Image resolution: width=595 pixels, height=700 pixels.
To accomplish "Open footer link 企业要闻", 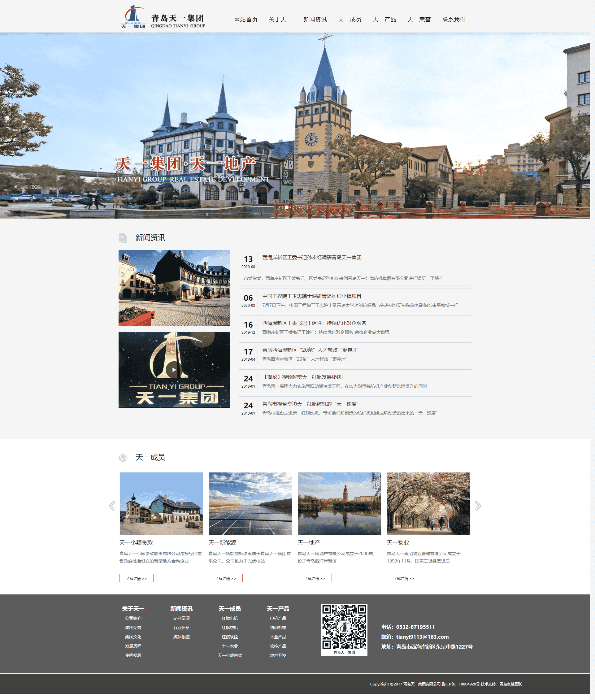I will point(181,618).
